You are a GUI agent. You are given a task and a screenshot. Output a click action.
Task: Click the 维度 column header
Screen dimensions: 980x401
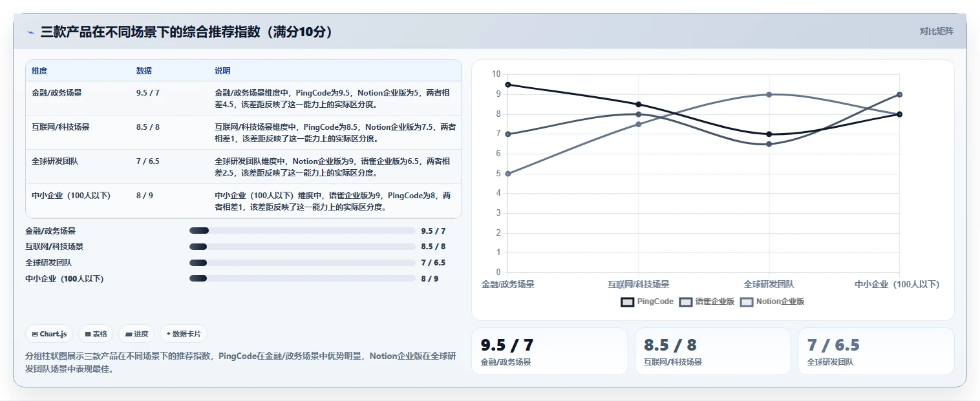tap(39, 71)
